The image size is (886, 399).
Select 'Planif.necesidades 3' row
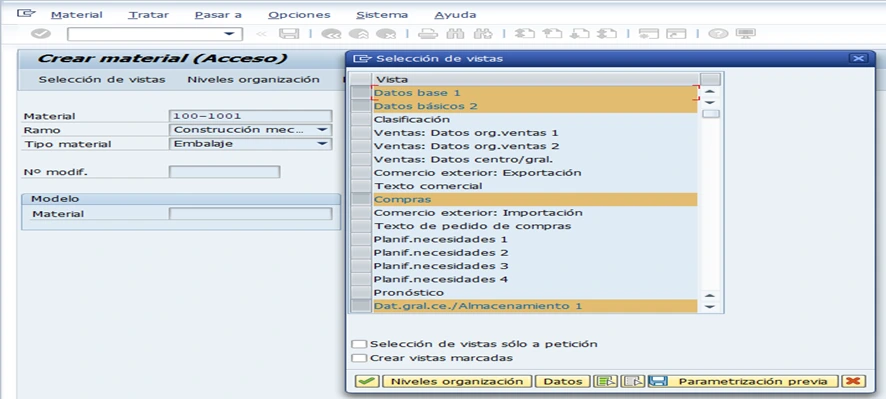pyautogui.click(x=535, y=266)
